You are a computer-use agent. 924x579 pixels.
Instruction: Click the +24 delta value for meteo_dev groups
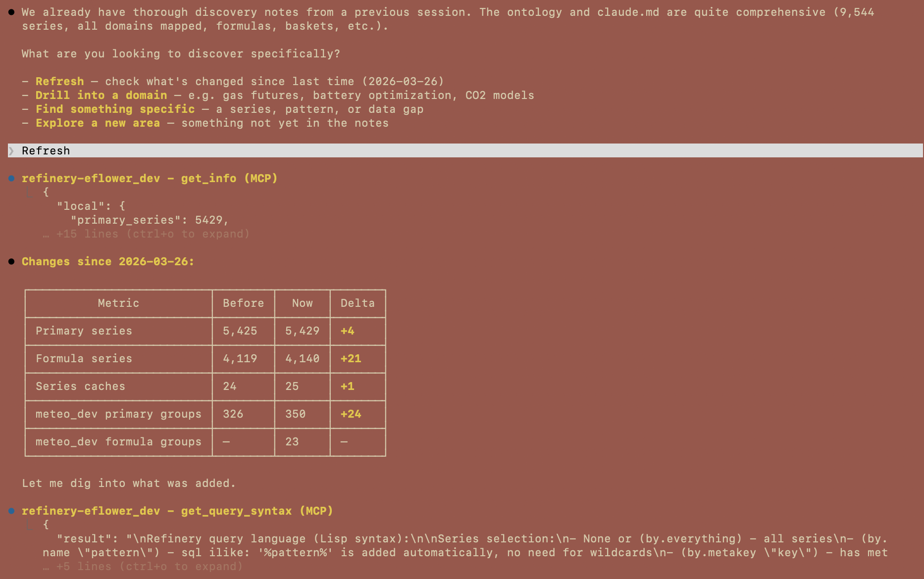[350, 414]
